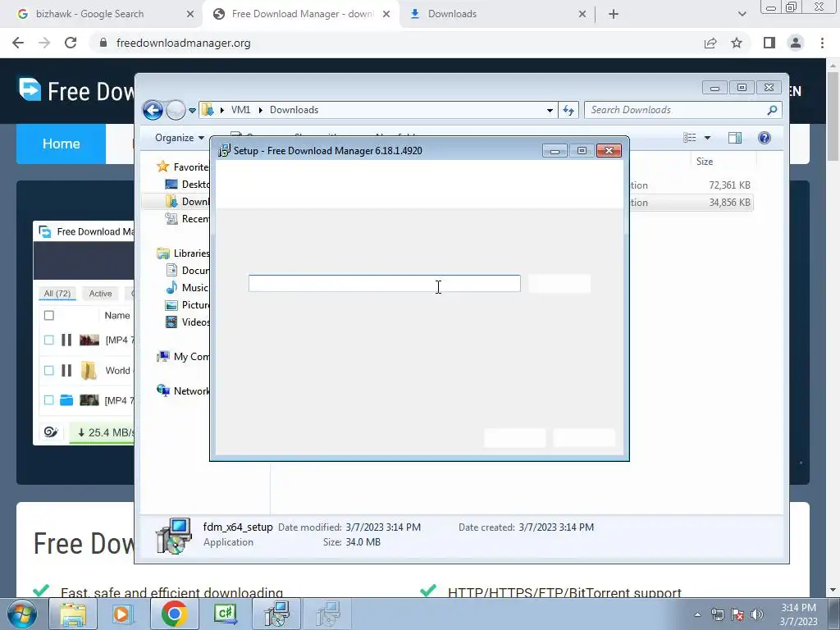
Task: Tick the select-all checkbox beside Name
Action: pyautogui.click(x=48, y=316)
